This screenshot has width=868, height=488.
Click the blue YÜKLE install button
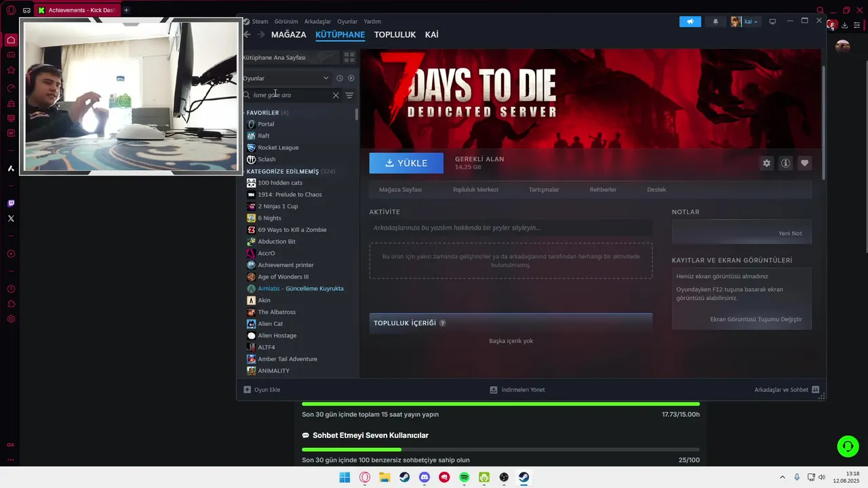(x=406, y=163)
